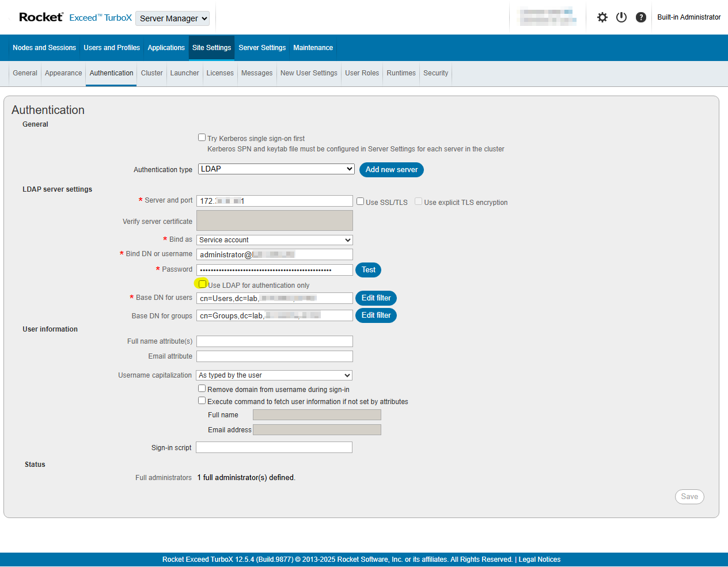This screenshot has width=728, height=567.
Task: Switch to the Cluster tab
Action: [152, 73]
